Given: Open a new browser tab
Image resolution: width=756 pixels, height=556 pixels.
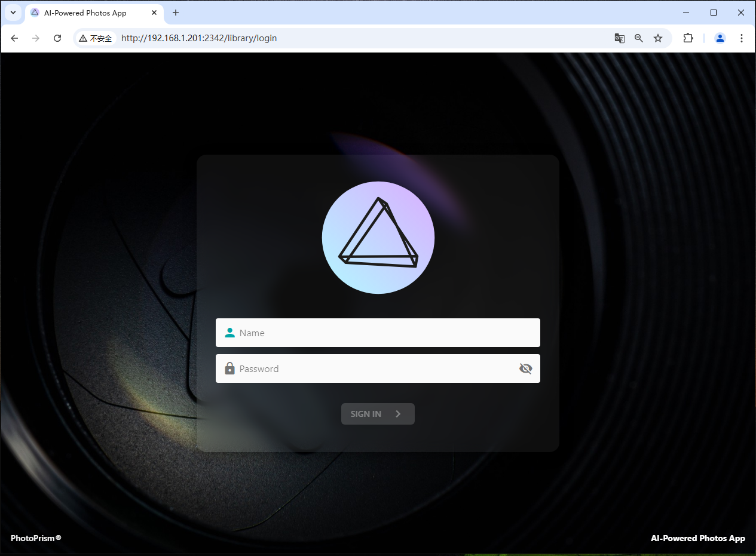Looking at the screenshot, I should tap(176, 13).
